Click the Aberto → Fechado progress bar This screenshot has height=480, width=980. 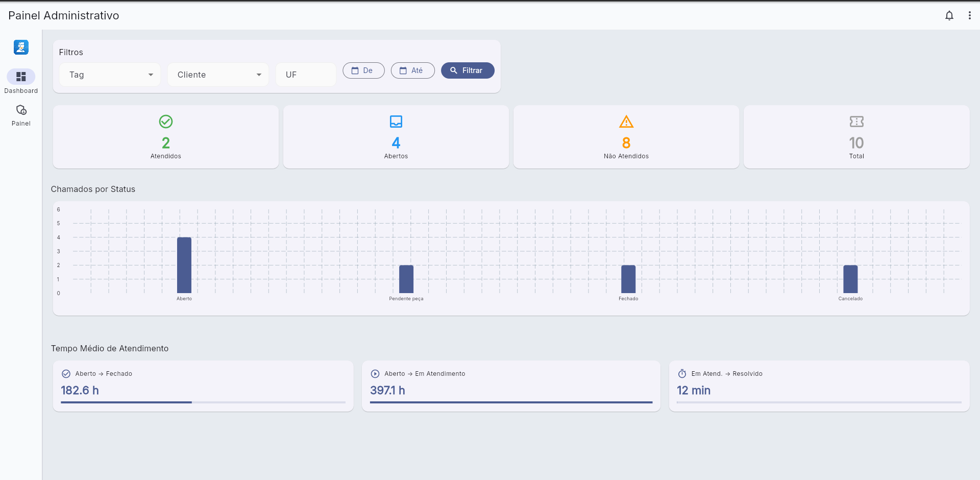203,402
